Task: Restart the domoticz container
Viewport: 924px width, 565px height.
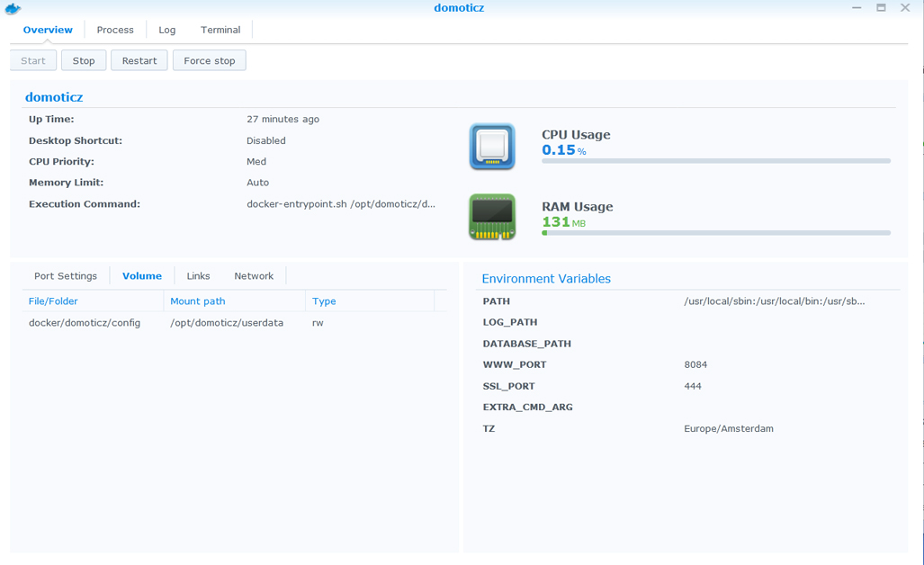Action: [x=139, y=60]
